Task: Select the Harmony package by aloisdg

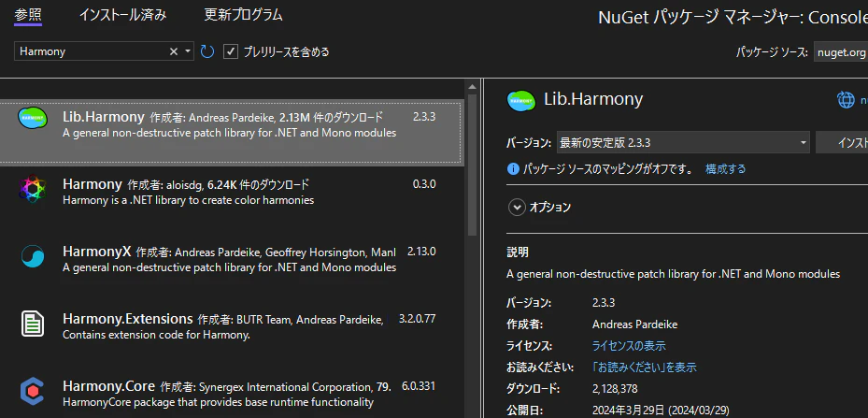Action: (x=92, y=183)
